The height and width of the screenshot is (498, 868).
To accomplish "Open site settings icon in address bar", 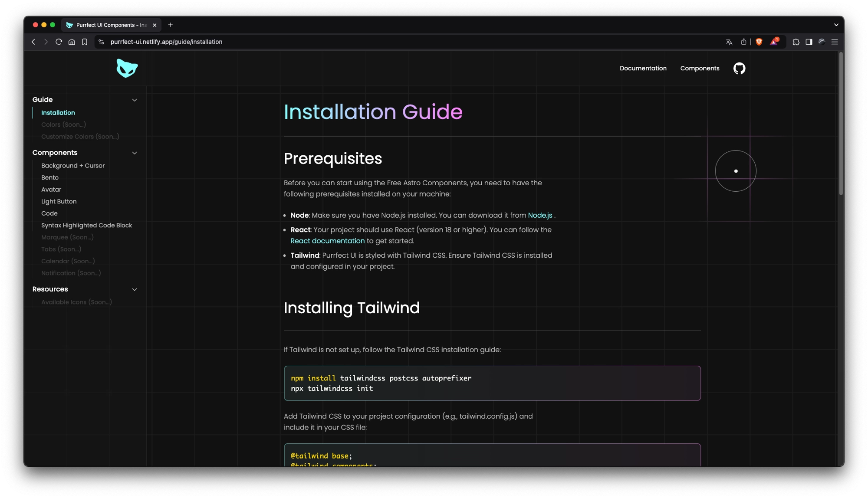I will tap(101, 42).
